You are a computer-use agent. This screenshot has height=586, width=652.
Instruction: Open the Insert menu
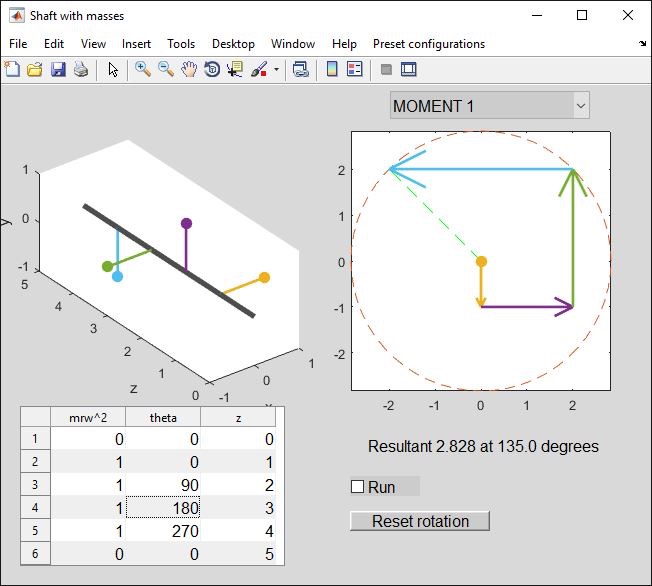coord(136,44)
